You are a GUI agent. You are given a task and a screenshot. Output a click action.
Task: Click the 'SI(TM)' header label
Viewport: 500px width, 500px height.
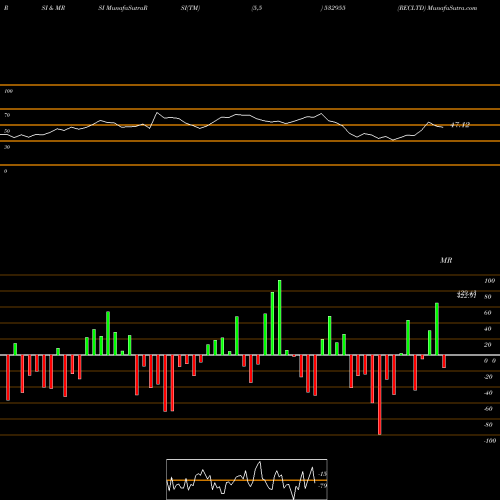(x=190, y=8)
